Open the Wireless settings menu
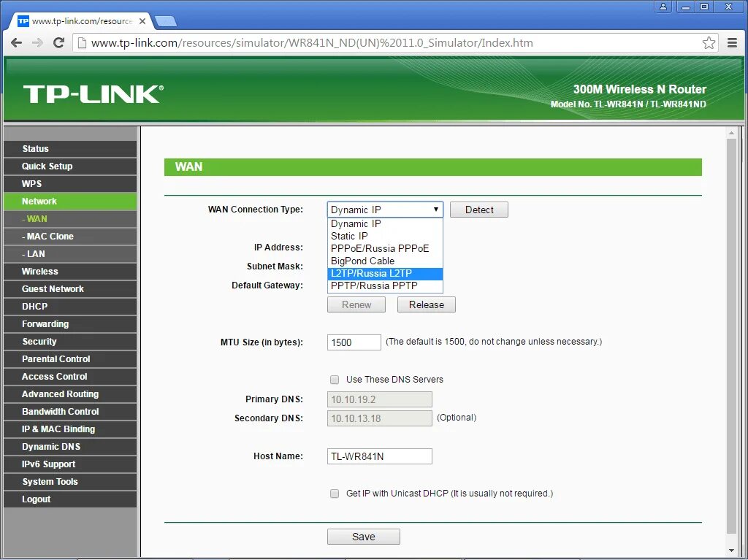Viewport: 748px width, 560px height. click(x=70, y=272)
